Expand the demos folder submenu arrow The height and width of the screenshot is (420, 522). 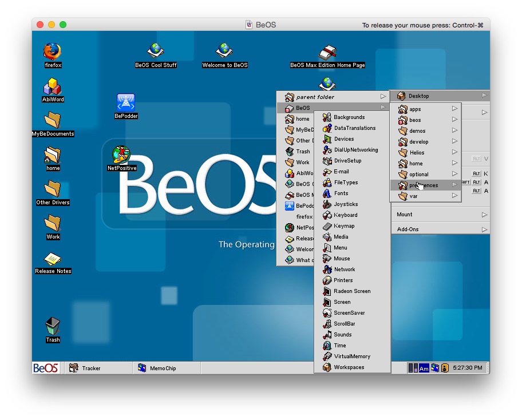(x=455, y=130)
